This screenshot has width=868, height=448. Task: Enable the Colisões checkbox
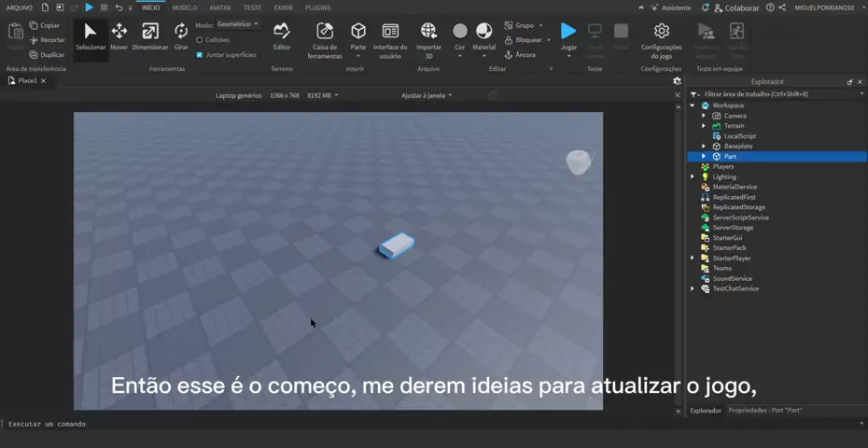200,40
